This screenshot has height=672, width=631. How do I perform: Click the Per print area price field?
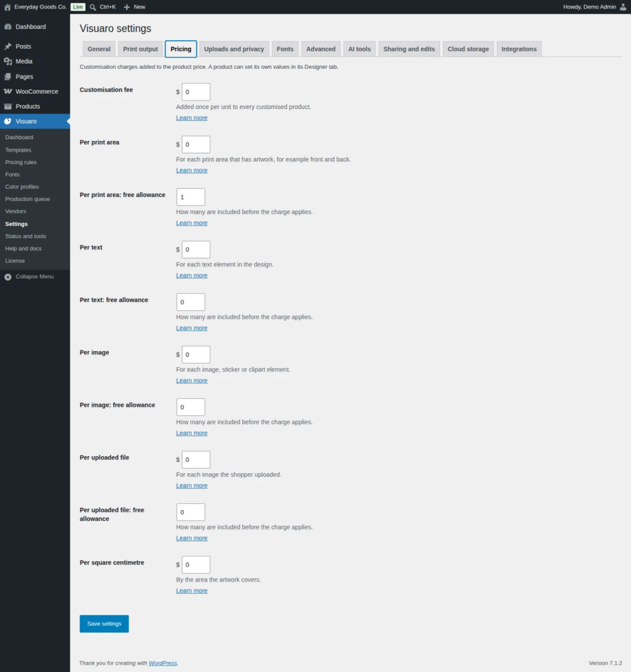196,144
